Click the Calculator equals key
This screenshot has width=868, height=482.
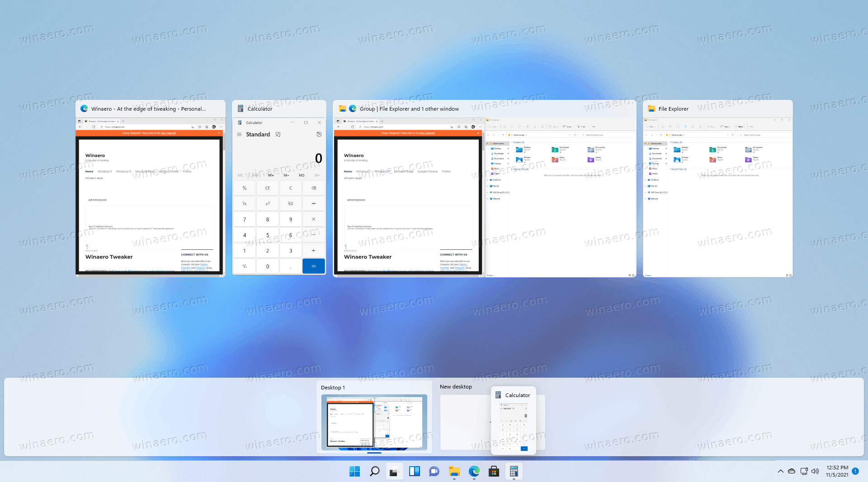(314, 266)
